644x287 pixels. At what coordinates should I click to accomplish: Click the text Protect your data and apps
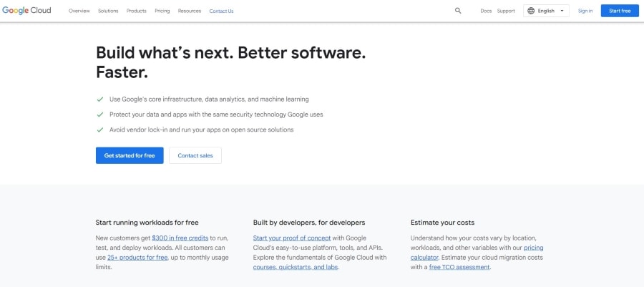point(216,115)
